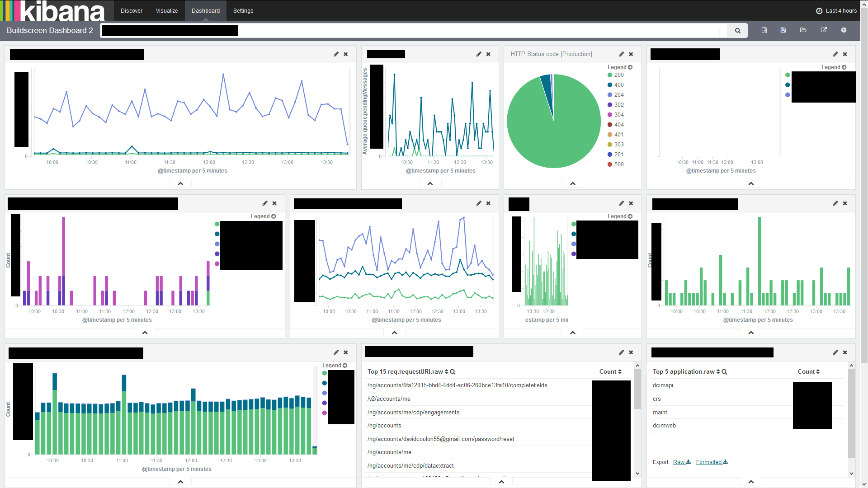
Task: Toggle the 500 status legend item
Action: (618, 164)
